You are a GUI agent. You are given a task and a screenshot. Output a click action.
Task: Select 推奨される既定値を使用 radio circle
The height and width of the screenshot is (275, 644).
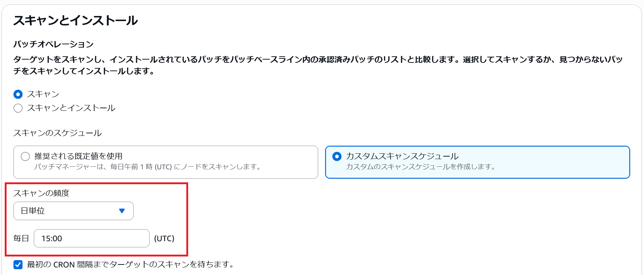[25, 157]
